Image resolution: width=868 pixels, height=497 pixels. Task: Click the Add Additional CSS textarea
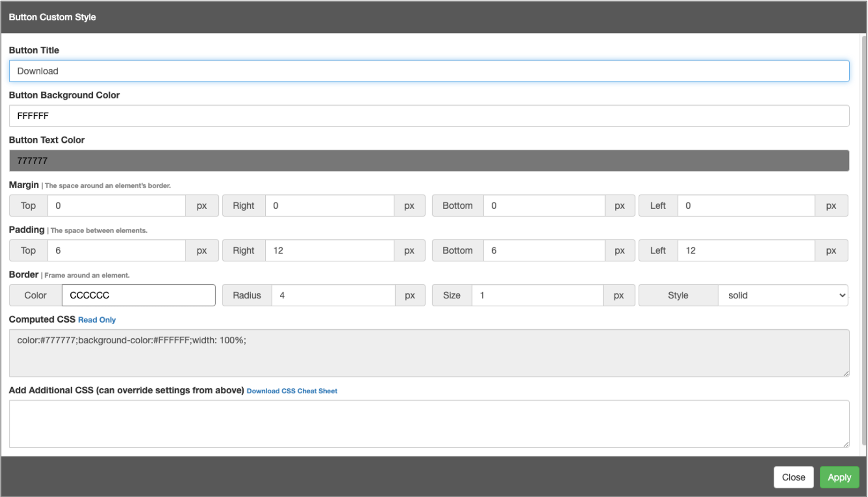click(429, 424)
